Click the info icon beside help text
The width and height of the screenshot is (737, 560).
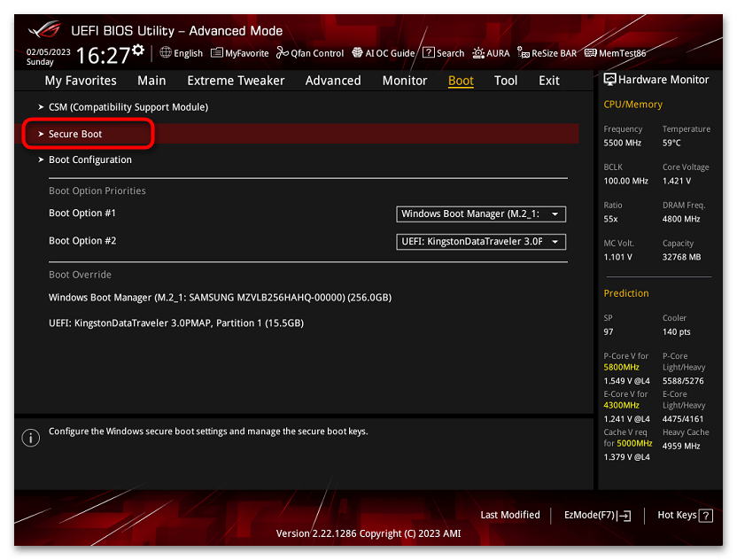pyautogui.click(x=30, y=438)
